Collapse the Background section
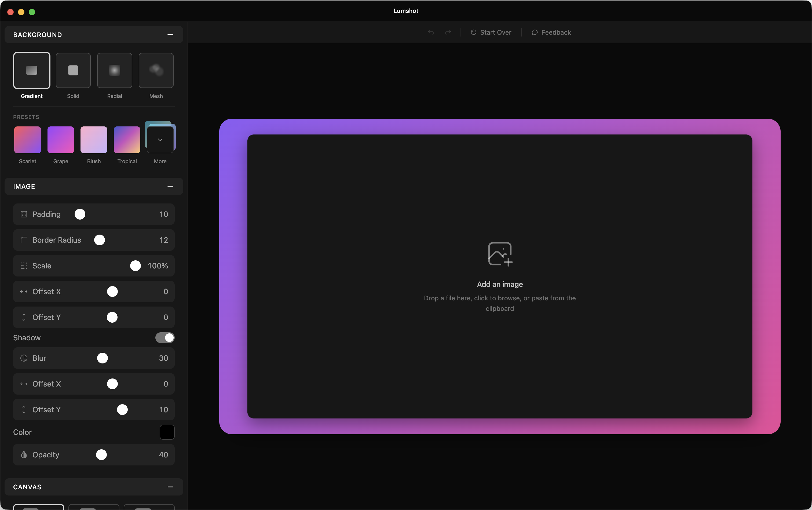812x510 pixels. tap(170, 35)
